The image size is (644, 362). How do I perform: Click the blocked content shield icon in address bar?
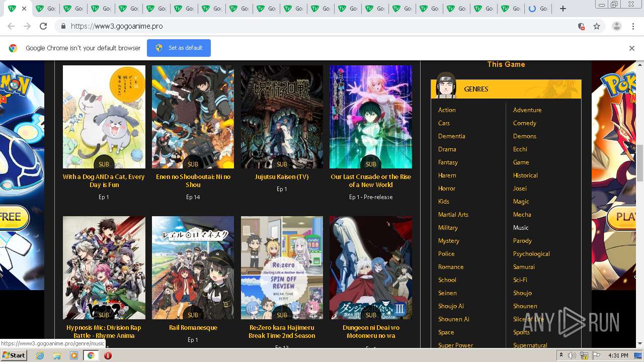coord(581,26)
